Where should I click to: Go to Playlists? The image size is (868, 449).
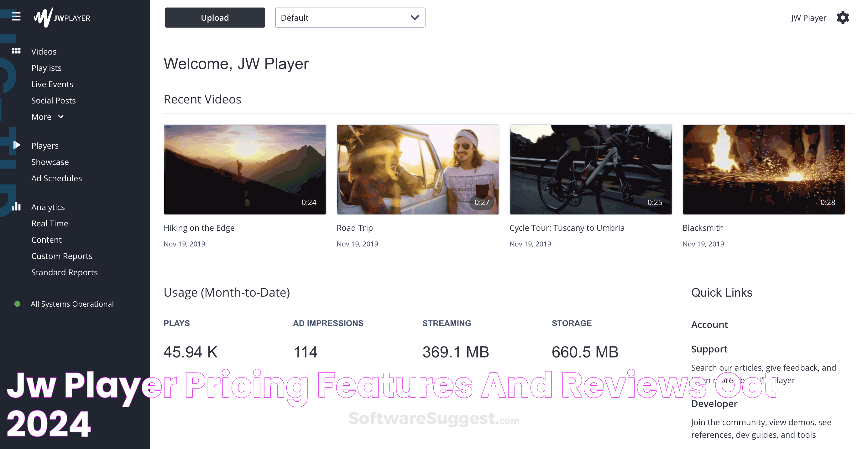(46, 68)
